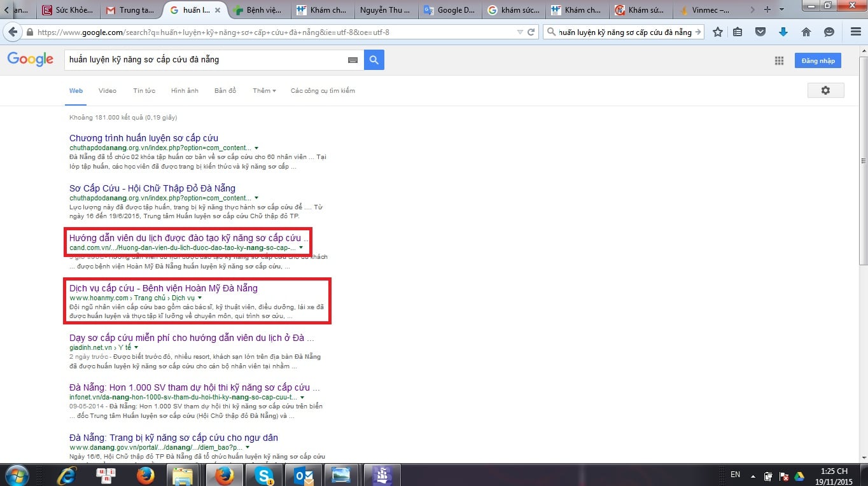The image size is (868, 486).
Task: Open a new tab with the plus button
Action: (x=767, y=10)
